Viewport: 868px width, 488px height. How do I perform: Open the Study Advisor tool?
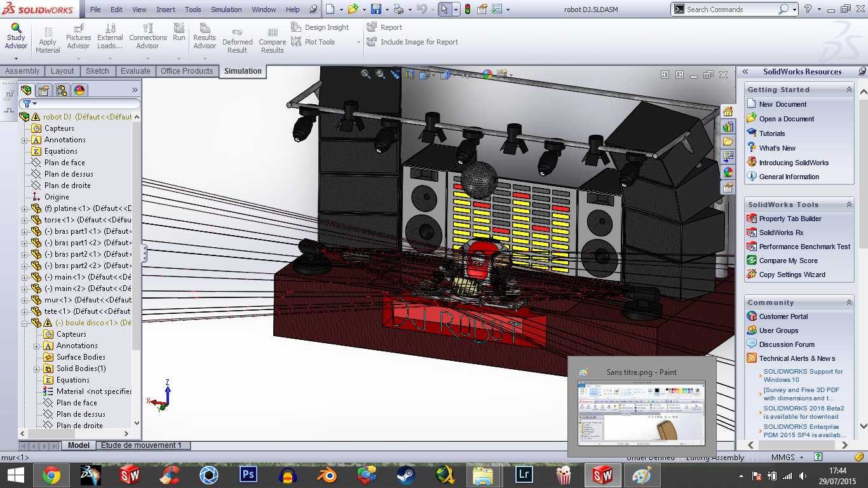pyautogui.click(x=16, y=37)
